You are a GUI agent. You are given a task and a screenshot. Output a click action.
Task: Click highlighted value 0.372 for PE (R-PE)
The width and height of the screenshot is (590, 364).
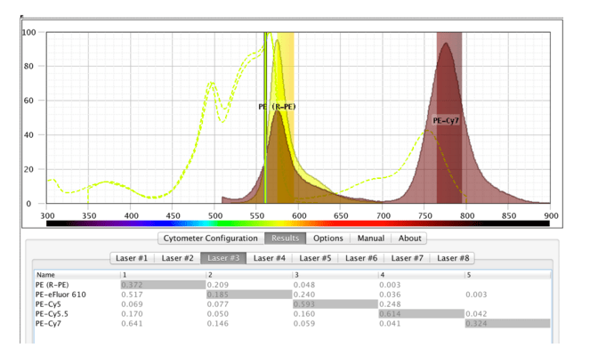[163, 285]
